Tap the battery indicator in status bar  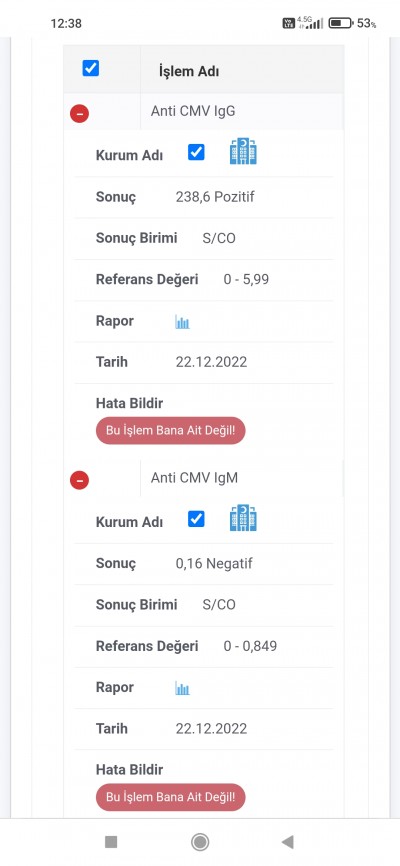341,23
